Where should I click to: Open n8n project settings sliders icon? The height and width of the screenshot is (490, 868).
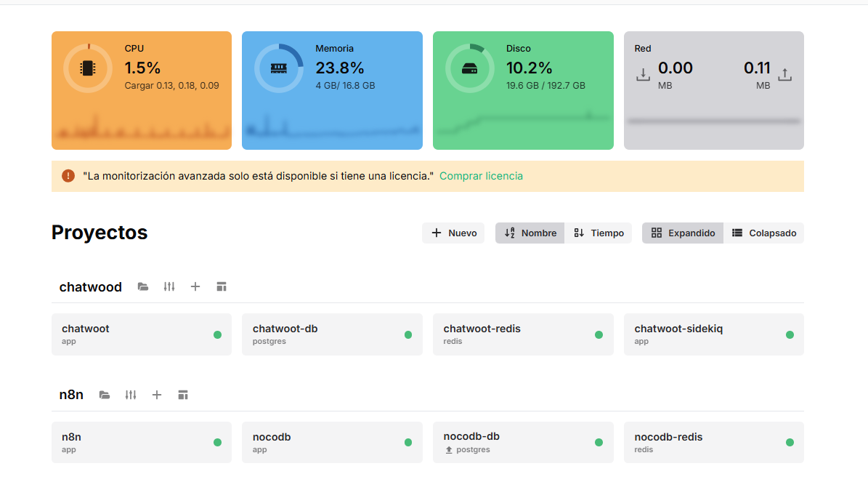coord(131,395)
